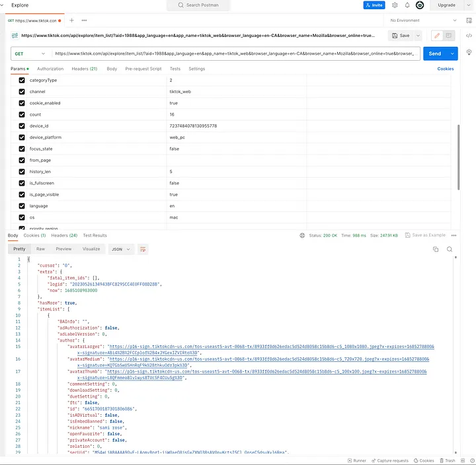Open the tab options ellipsis menu

coord(84,20)
